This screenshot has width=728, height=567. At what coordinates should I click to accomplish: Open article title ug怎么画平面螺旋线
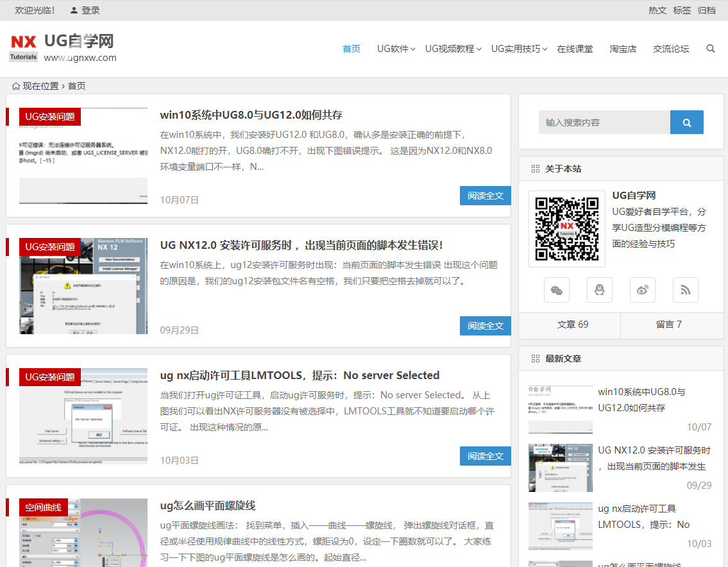[208, 506]
